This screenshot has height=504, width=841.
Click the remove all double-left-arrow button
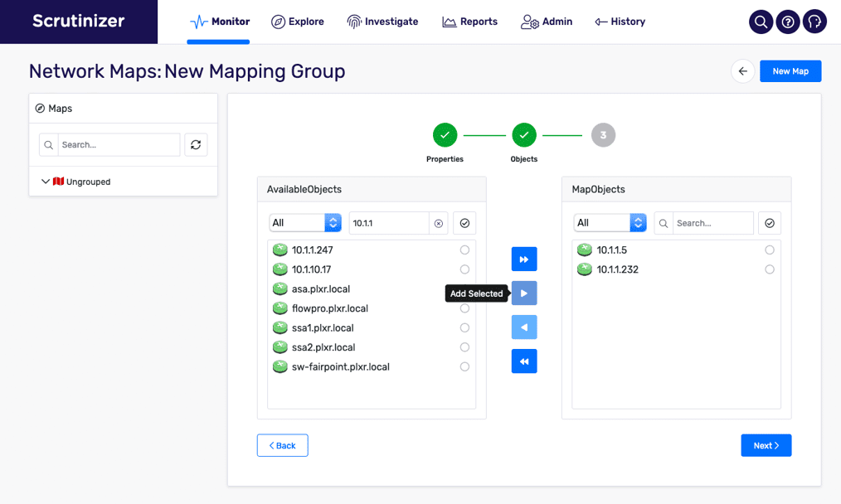coord(524,361)
